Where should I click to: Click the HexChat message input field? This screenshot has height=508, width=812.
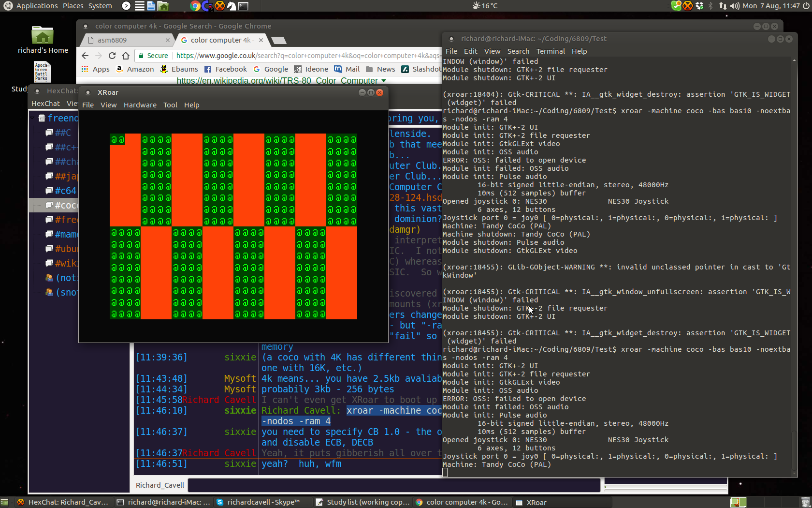click(394, 485)
